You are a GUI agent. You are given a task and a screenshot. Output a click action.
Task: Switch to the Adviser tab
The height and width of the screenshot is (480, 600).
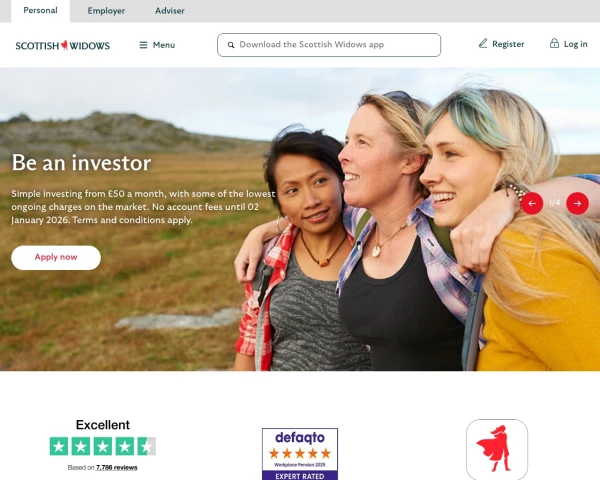[170, 11]
